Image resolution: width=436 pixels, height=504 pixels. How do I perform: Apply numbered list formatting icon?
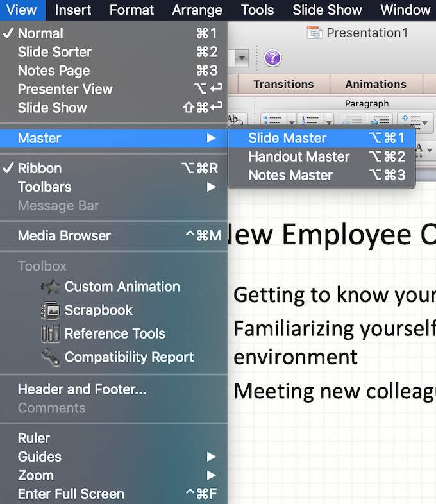pos(310,121)
